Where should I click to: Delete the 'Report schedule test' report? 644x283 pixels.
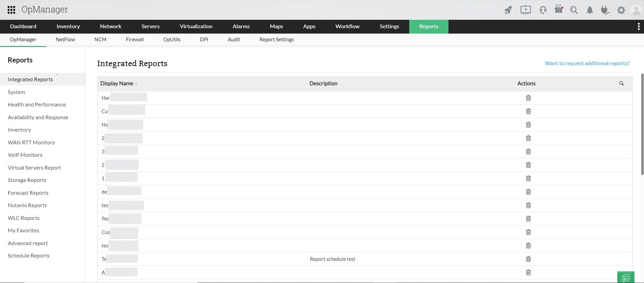(528, 259)
